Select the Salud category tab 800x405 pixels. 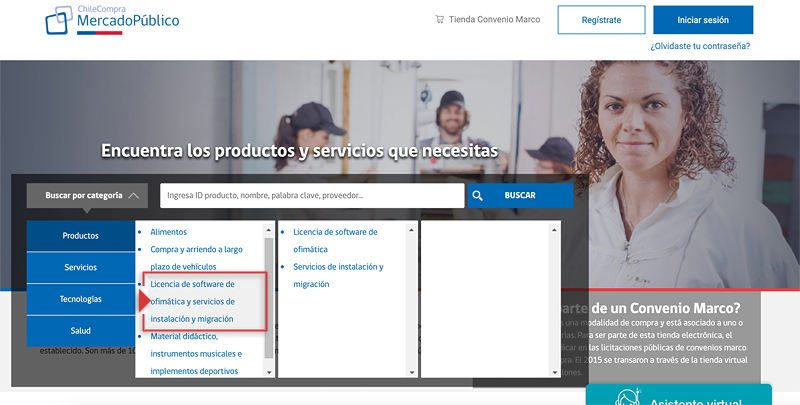[x=81, y=331]
